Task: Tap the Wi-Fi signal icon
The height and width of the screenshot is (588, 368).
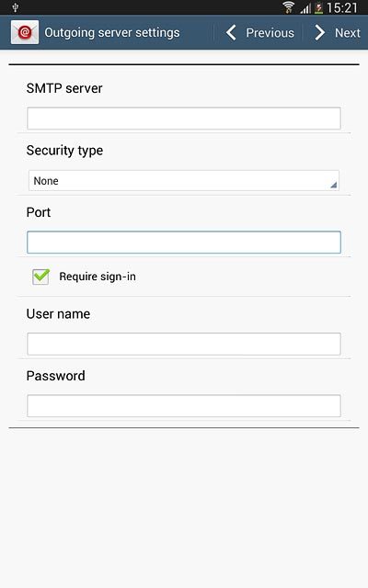Action: 288,7
